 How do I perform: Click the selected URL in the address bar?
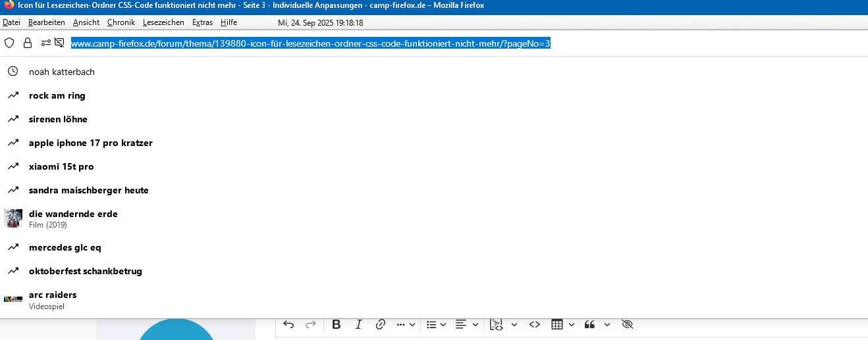tap(310, 43)
